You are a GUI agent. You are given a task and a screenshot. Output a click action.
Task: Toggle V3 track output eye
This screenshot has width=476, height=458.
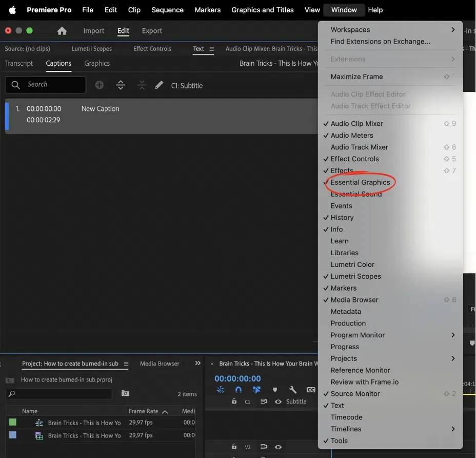pyautogui.click(x=278, y=447)
